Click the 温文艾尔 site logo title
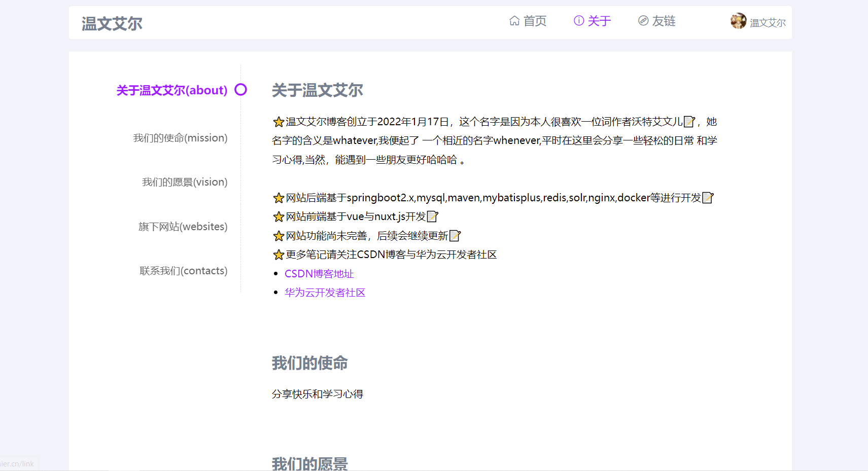This screenshot has height=471, width=868. pos(112,23)
